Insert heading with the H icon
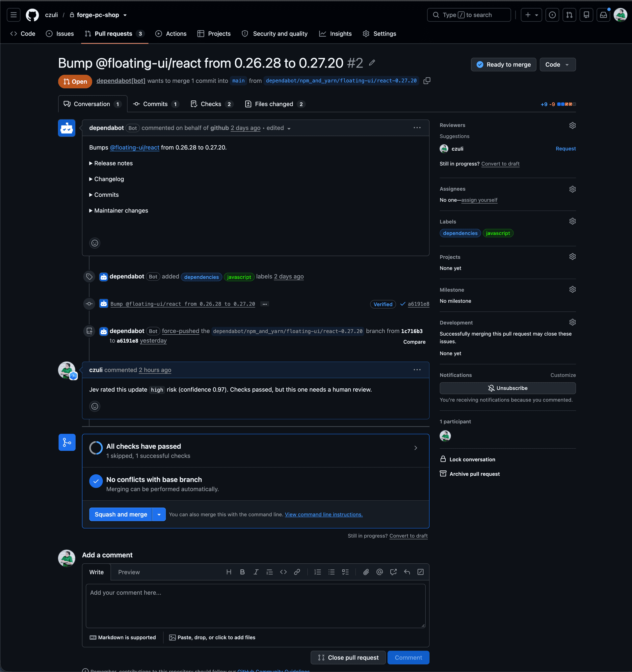The width and height of the screenshot is (632, 672). click(x=229, y=572)
